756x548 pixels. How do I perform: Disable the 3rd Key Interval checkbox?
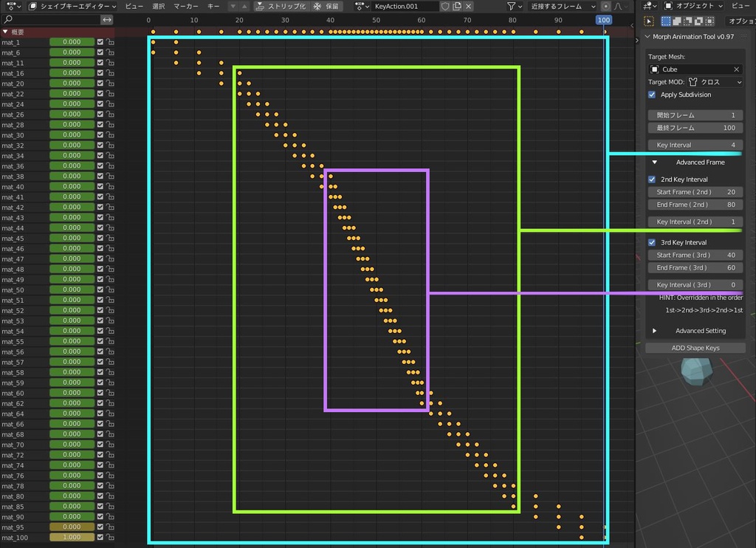point(651,242)
